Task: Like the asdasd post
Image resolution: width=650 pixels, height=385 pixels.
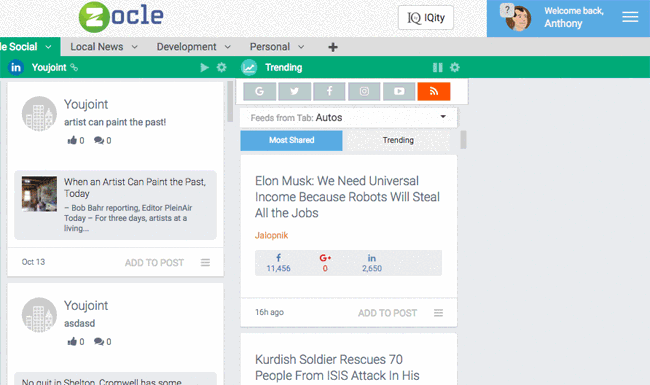Action: pyautogui.click(x=76, y=341)
